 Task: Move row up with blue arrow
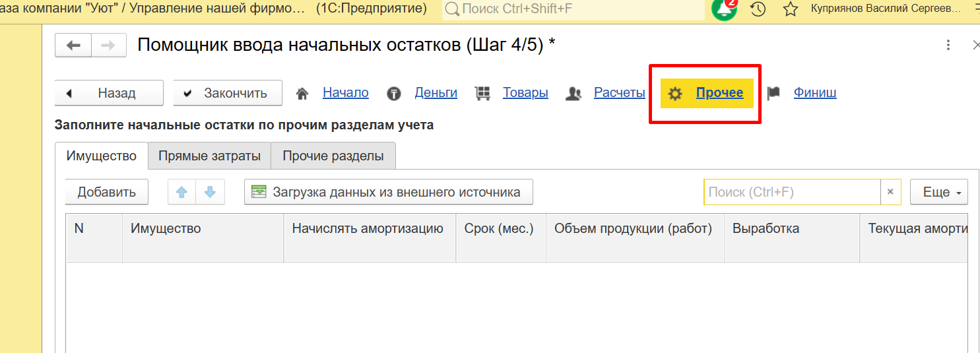coord(182,192)
